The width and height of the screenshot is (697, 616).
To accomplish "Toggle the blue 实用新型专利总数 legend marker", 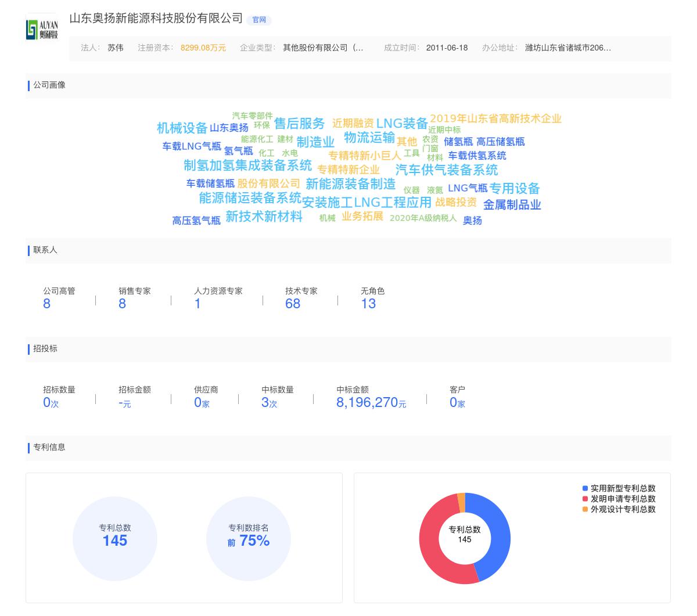I will [x=585, y=488].
